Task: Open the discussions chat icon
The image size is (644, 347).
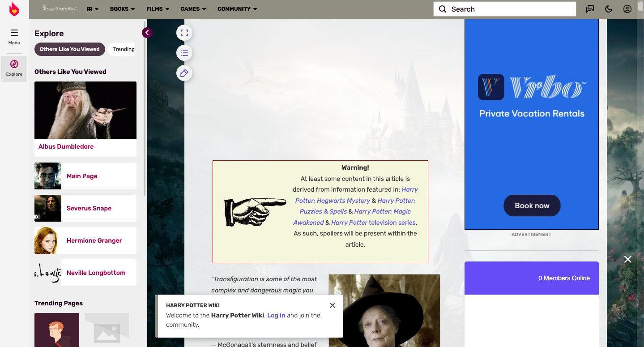Action: pyautogui.click(x=590, y=9)
